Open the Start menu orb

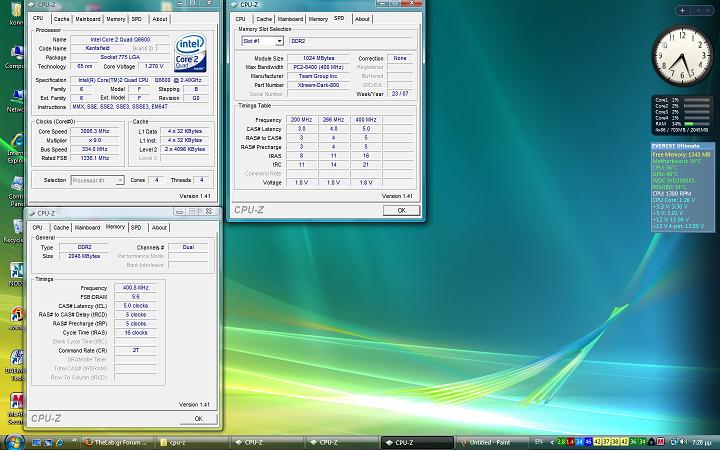(14, 442)
